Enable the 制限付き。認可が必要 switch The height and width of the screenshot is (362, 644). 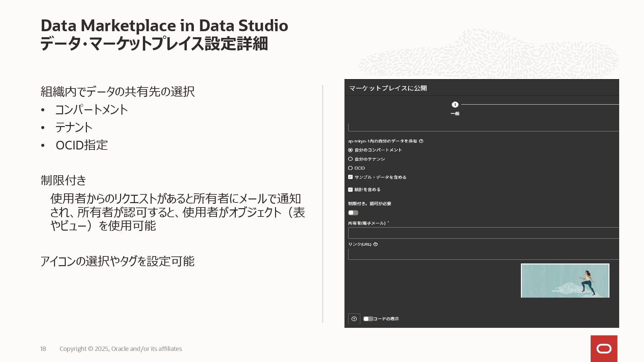click(353, 213)
